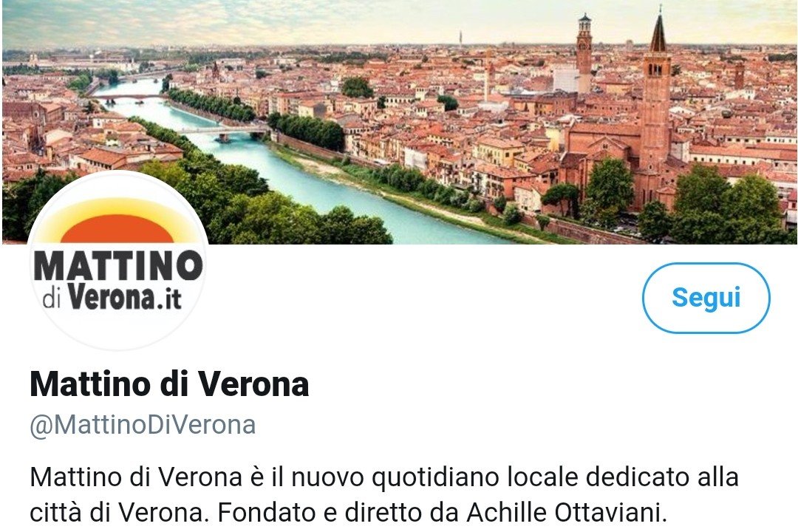Open the Mattino di Verona profile avatar
The width and height of the screenshot is (798, 532).
click(117, 261)
